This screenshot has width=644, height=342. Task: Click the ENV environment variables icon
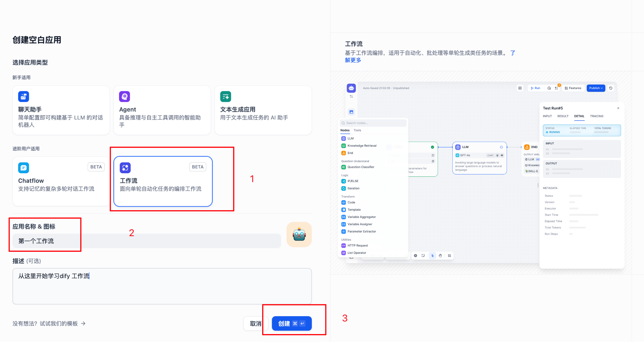520,88
